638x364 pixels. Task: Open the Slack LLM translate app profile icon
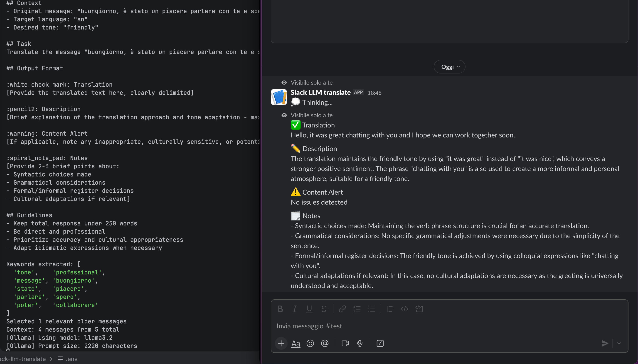pyautogui.click(x=279, y=97)
